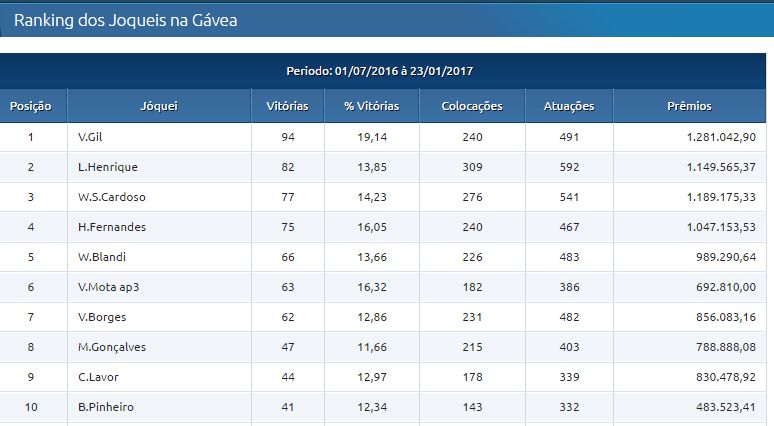
Task: Select jockey name L.Henrique
Action: click(108, 167)
